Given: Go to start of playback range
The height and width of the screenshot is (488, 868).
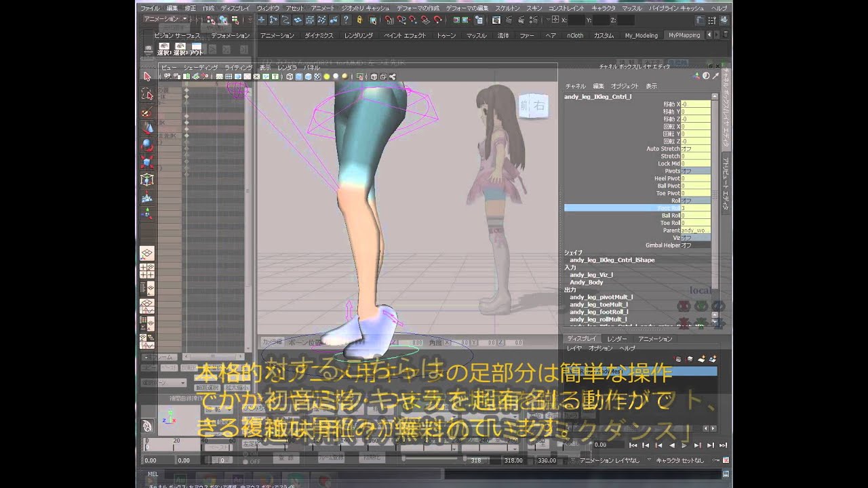Looking at the screenshot, I should click(x=633, y=445).
